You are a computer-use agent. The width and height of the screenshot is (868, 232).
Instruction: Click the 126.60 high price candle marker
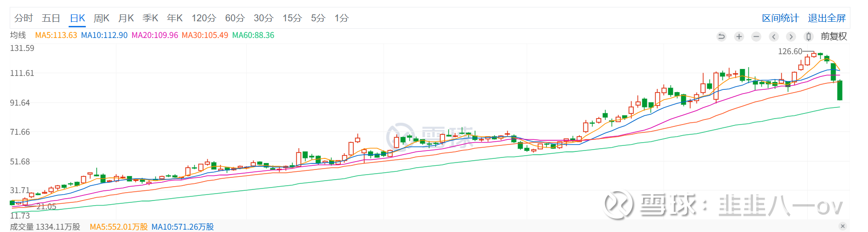pyautogui.click(x=790, y=51)
